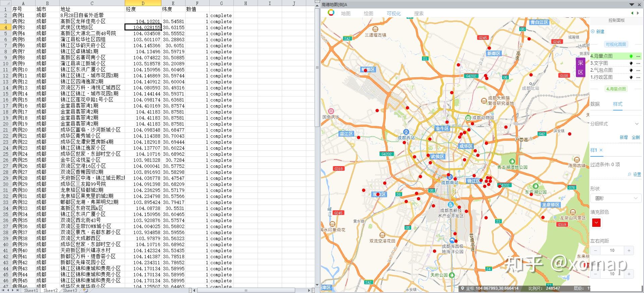The height and width of the screenshot is (293, 644).
Task: Go to the last sheet with navigation arrow
Action: coord(18,290)
